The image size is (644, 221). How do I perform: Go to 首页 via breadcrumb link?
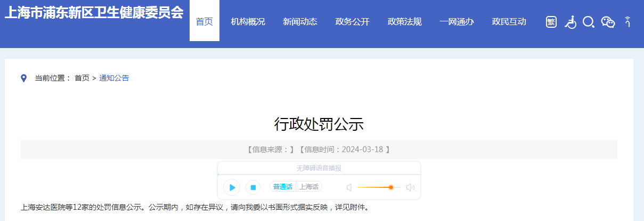82,78
